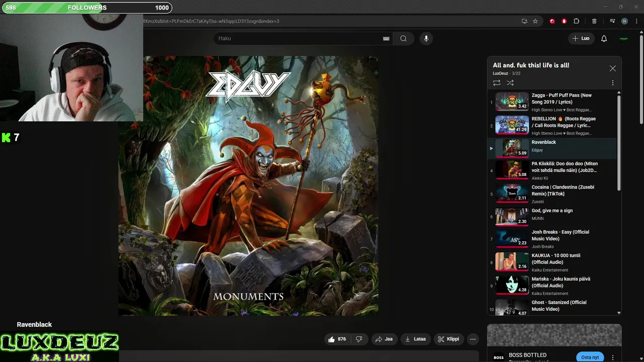
Task: Play Mariska - Joku kaunis päivä
Action: pyautogui.click(x=552, y=286)
